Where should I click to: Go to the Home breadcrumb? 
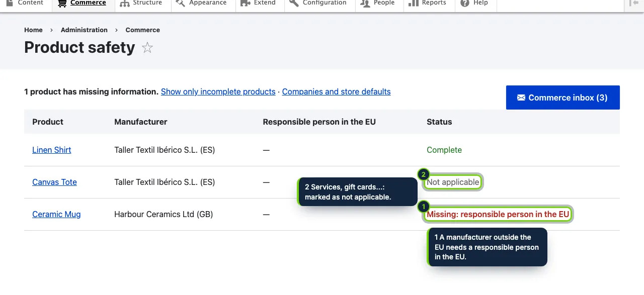coord(33,30)
